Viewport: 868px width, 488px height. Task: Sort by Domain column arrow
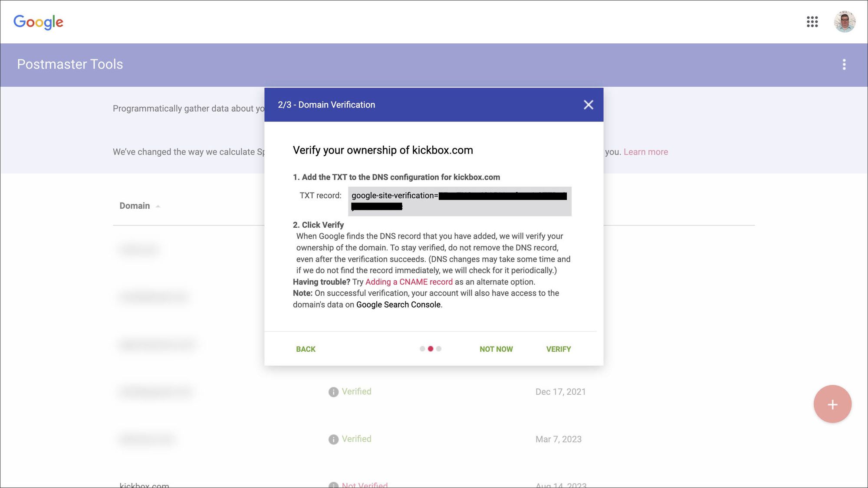[x=158, y=206]
